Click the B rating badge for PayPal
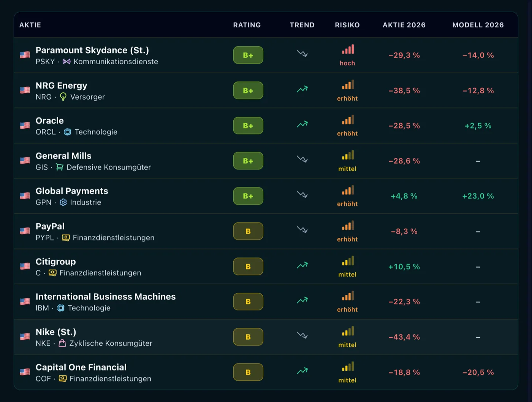 tap(248, 231)
